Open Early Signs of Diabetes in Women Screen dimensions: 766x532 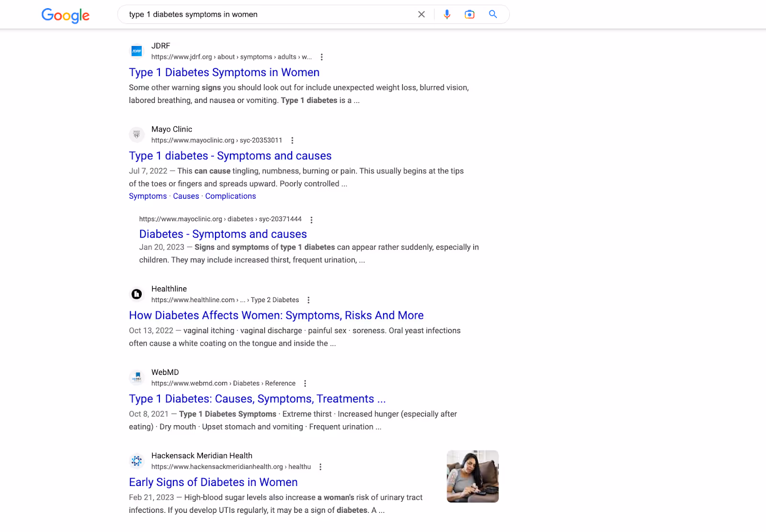click(213, 482)
